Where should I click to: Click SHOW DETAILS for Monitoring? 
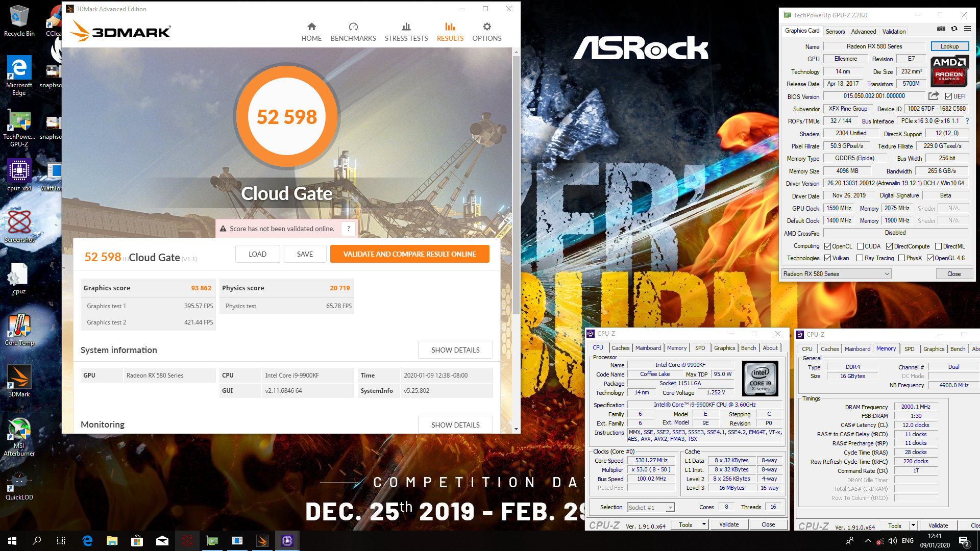point(455,425)
